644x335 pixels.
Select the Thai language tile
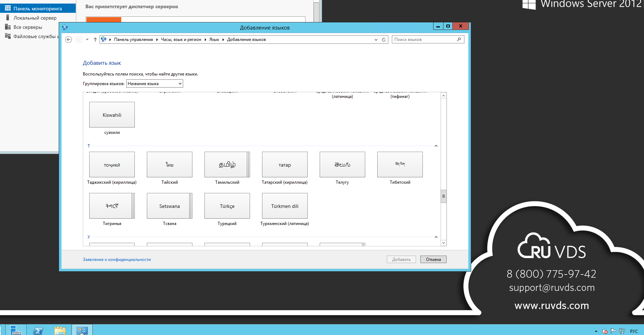pyautogui.click(x=170, y=164)
